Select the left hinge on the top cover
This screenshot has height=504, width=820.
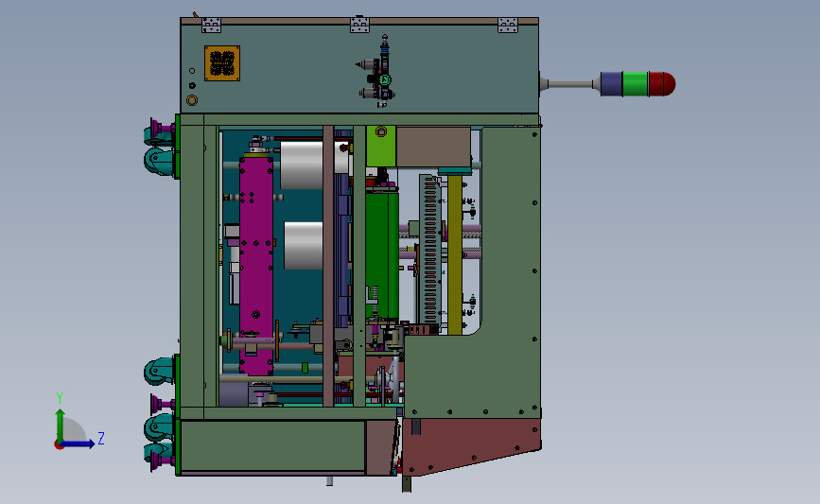click(x=211, y=25)
